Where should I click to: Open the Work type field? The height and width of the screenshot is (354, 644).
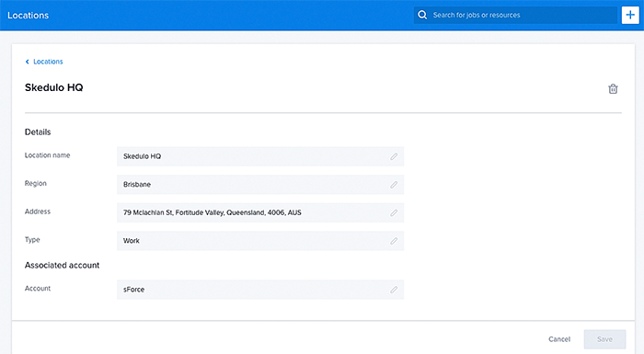pos(260,241)
